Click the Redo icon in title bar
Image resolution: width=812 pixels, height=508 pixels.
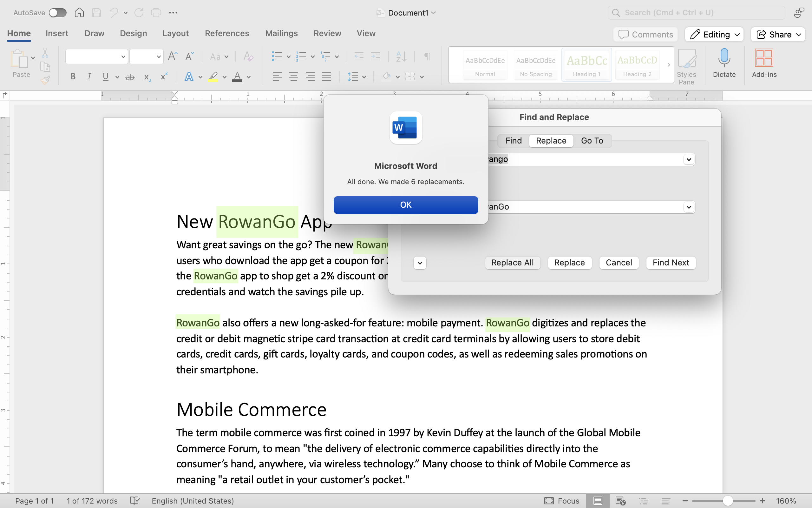click(x=139, y=13)
